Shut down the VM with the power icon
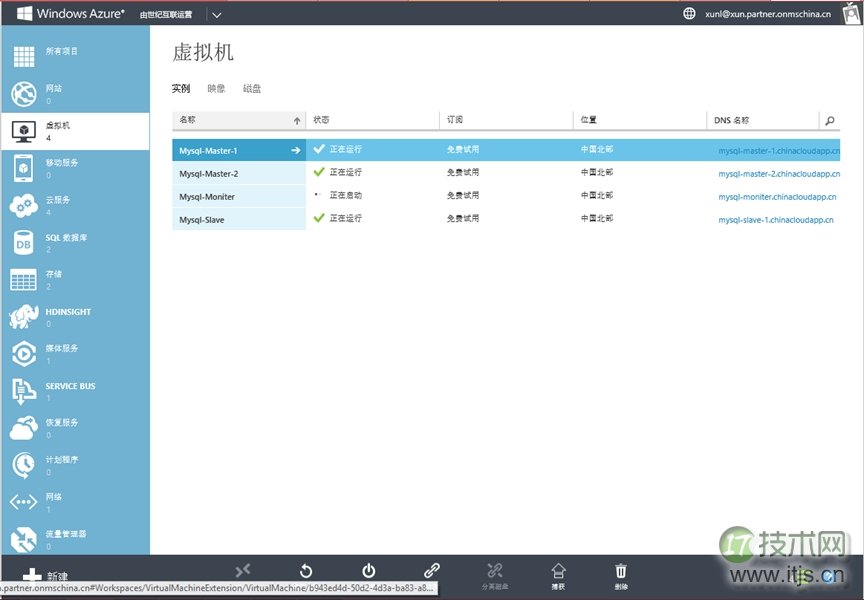This screenshot has width=864, height=600. click(x=368, y=568)
